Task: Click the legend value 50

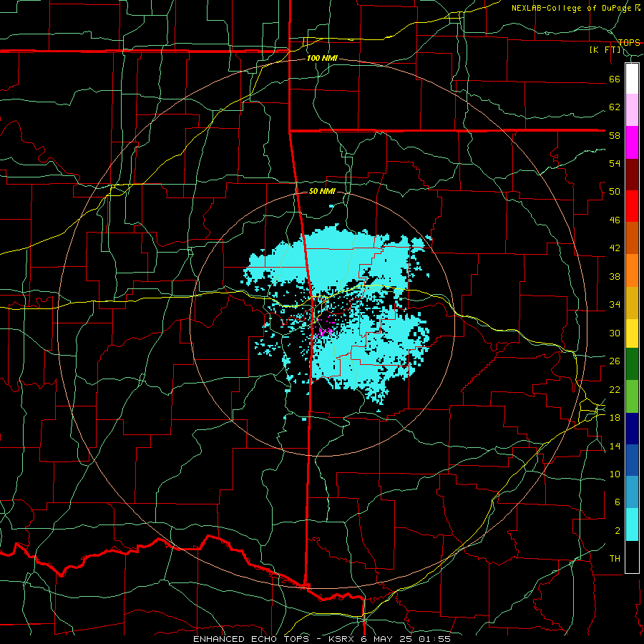Action: (x=615, y=192)
